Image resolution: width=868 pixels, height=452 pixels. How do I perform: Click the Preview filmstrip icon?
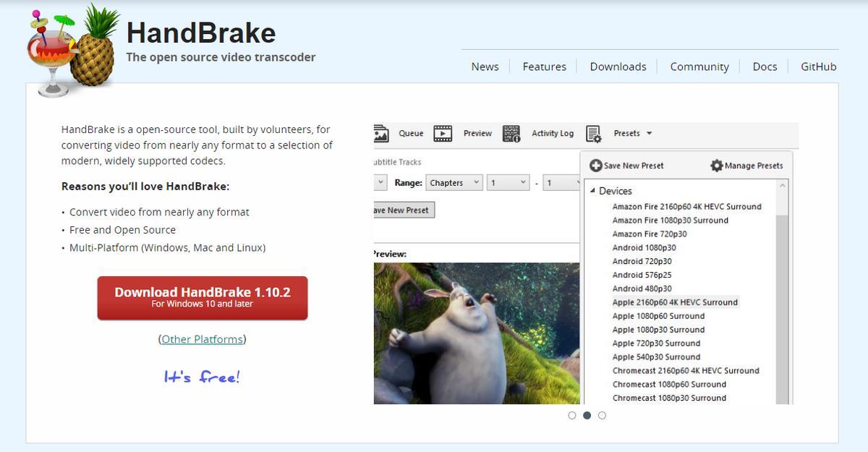(443, 134)
